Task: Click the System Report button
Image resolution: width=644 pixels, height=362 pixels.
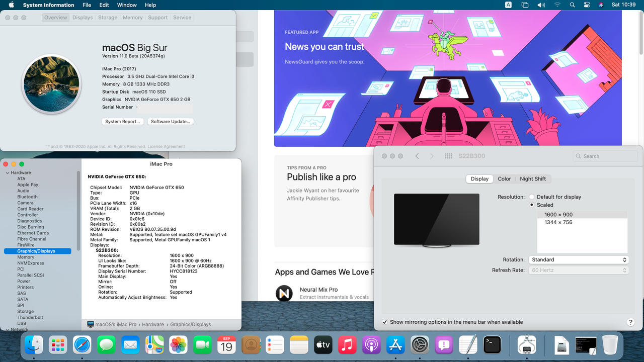Action: [x=123, y=122]
